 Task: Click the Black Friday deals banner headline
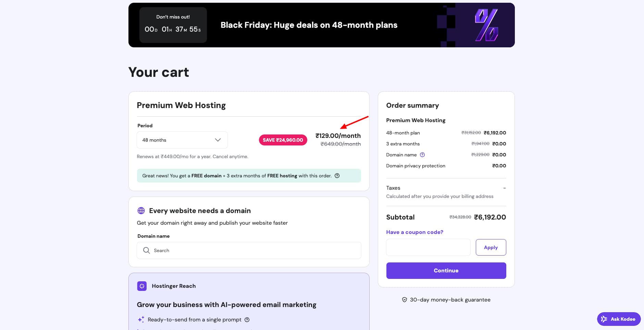[309, 25]
